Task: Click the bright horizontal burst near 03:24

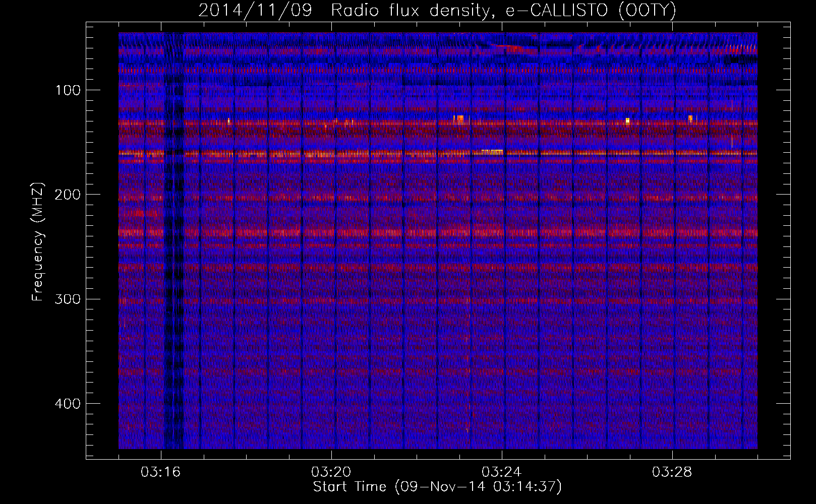Action: pyautogui.click(x=492, y=152)
